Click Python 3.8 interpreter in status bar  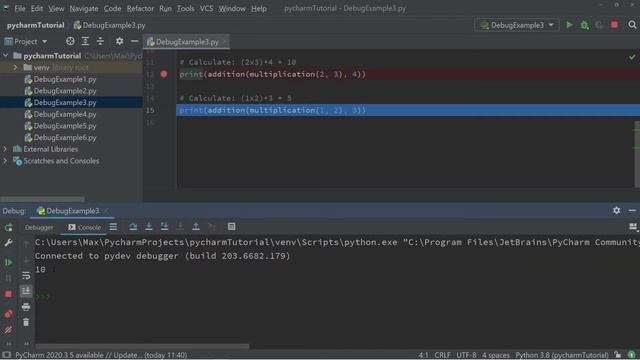click(x=562, y=355)
